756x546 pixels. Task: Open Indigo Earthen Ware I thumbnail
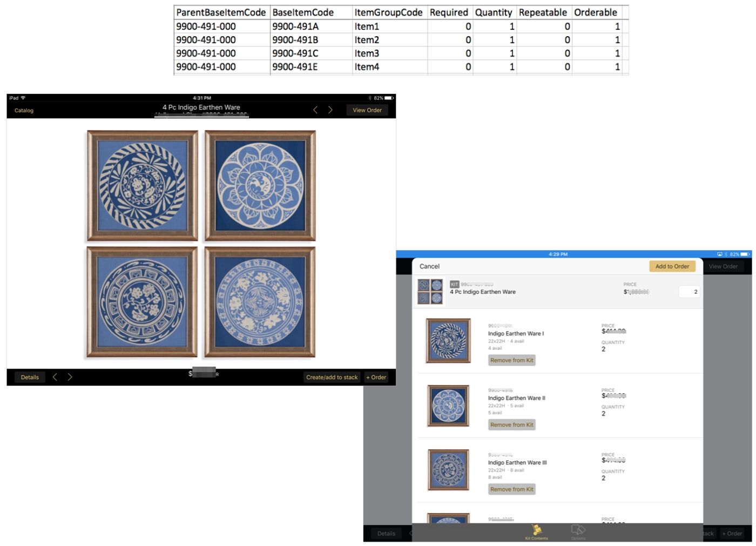click(x=448, y=340)
